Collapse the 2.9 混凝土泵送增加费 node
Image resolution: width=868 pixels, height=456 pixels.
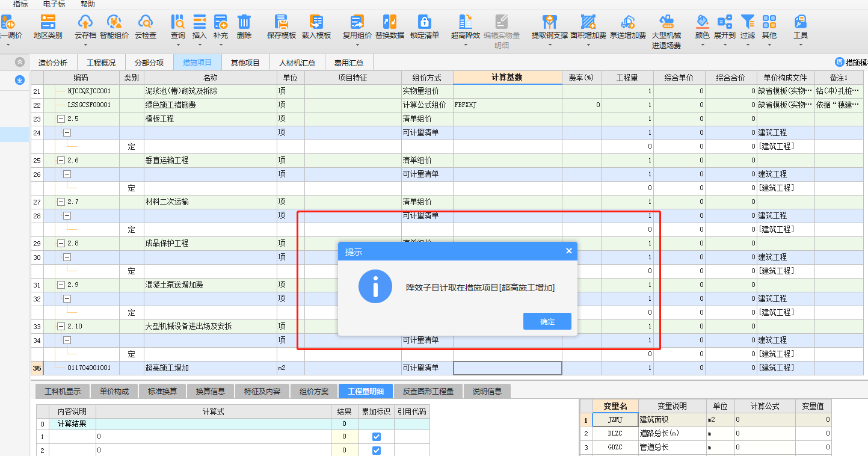coord(61,285)
